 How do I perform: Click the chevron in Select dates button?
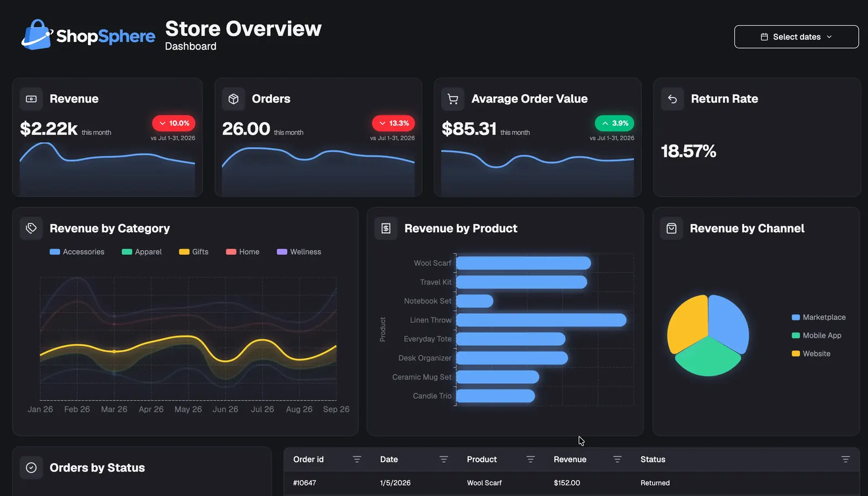click(x=829, y=37)
